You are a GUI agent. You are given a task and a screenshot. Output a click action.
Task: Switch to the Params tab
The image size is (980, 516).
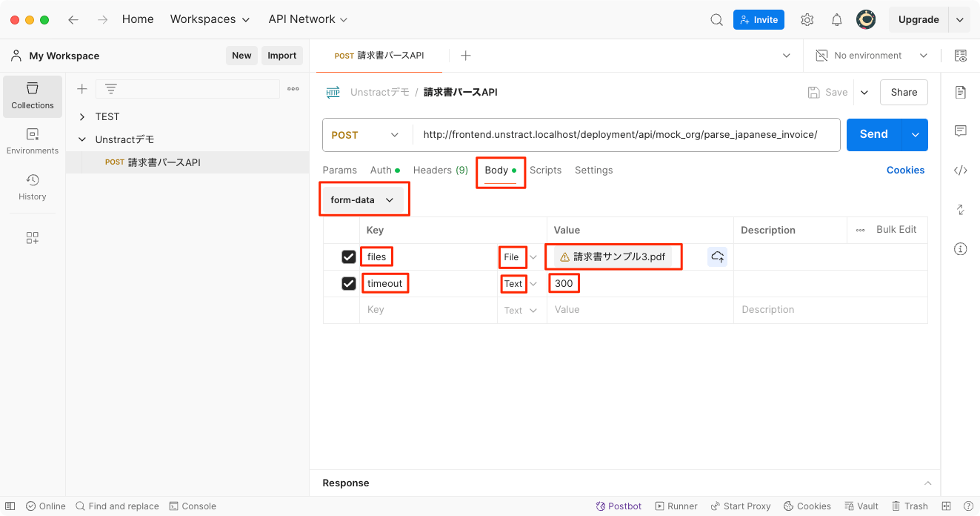340,171
